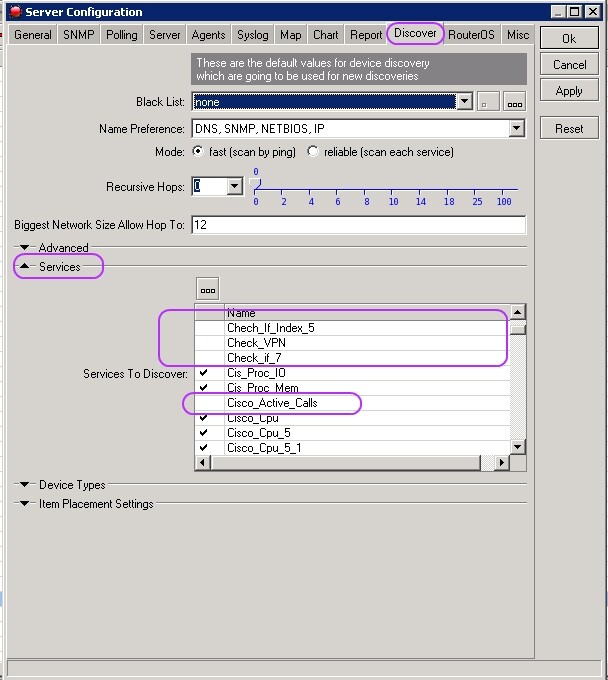This screenshot has width=608, height=680.
Task: Click the red Dude app icon in title bar
Action: (x=15, y=12)
